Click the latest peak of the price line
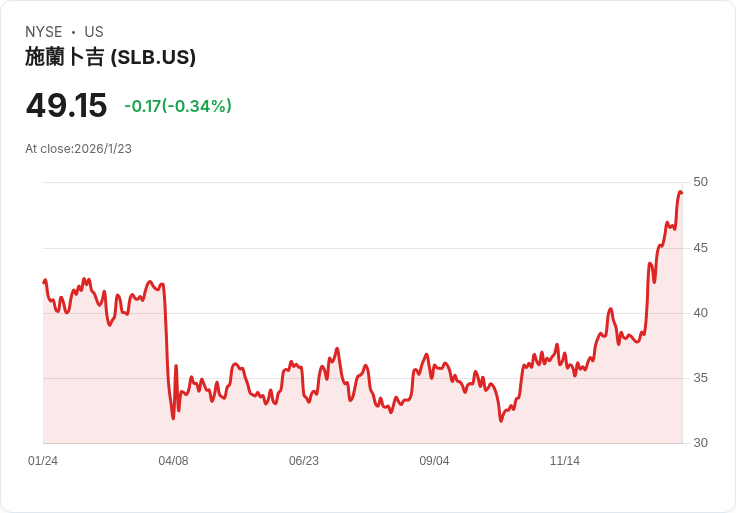The image size is (736, 513). pos(680,192)
